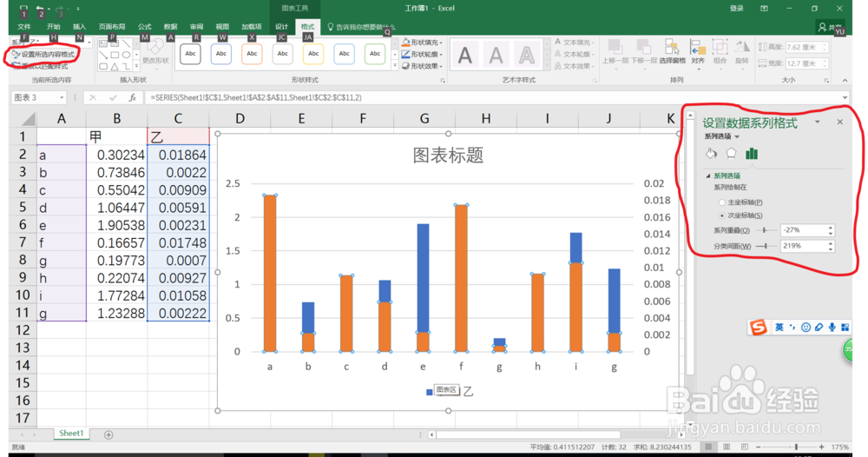Screen dimensions: 868x457
Task: Click the Save icon in quick access toolbar
Action: (23, 9)
